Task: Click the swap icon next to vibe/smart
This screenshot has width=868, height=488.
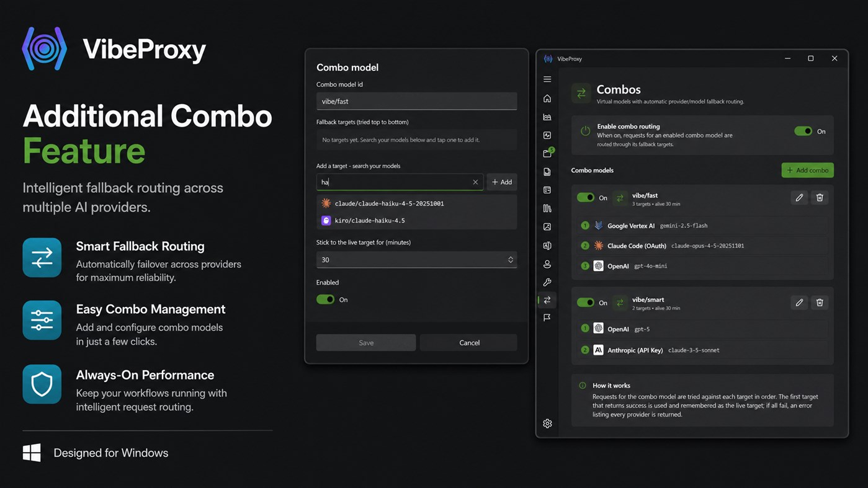Action: tap(619, 303)
